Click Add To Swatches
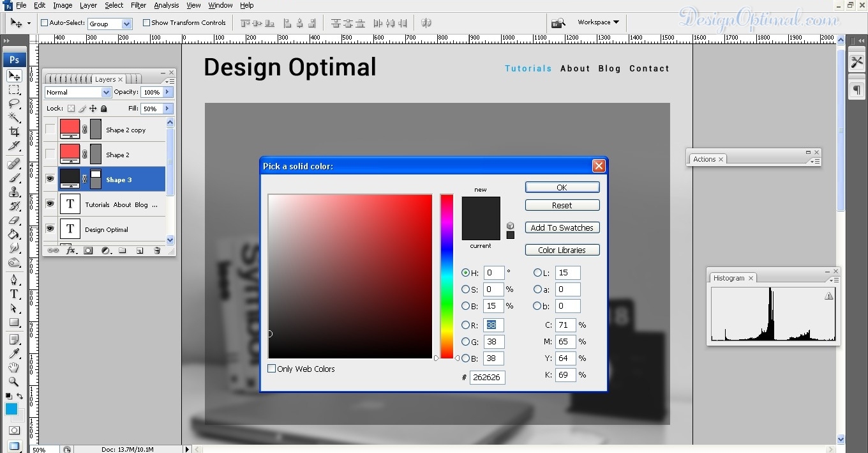Screen dimensions: 868x453 [562, 227]
